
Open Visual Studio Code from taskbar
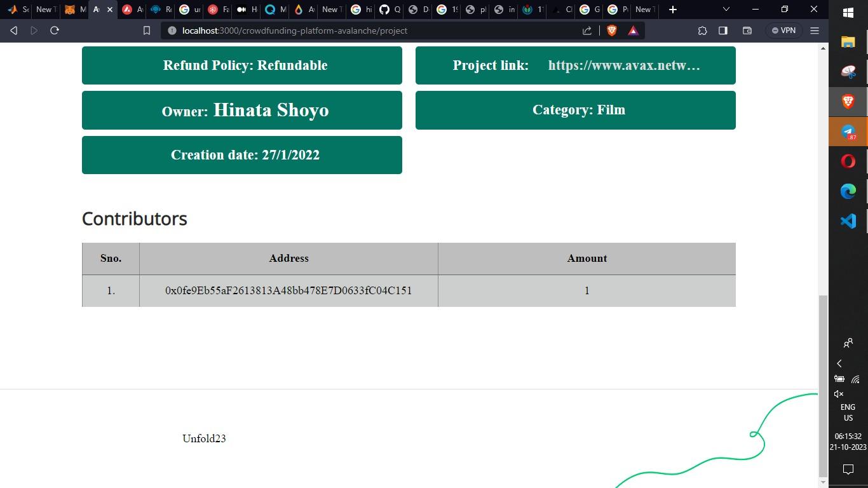[848, 221]
